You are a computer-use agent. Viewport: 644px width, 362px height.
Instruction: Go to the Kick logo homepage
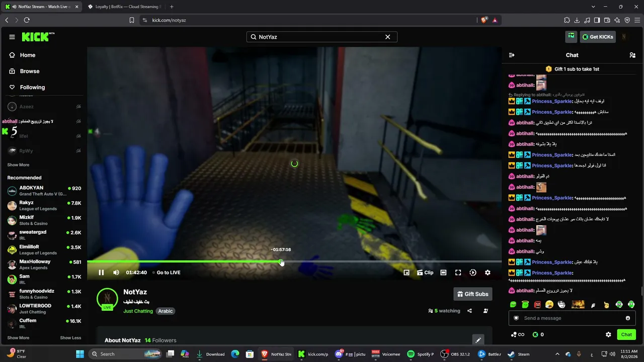tap(38, 37)
